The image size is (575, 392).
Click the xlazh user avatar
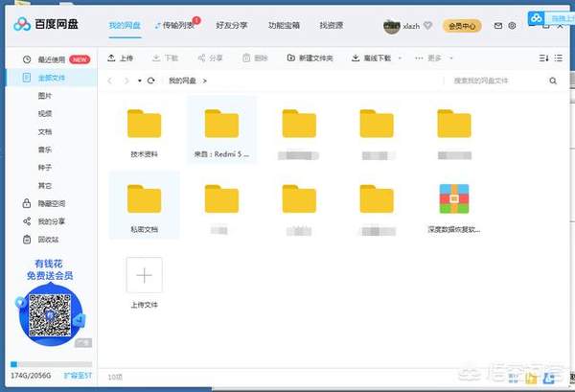(392, 26)
